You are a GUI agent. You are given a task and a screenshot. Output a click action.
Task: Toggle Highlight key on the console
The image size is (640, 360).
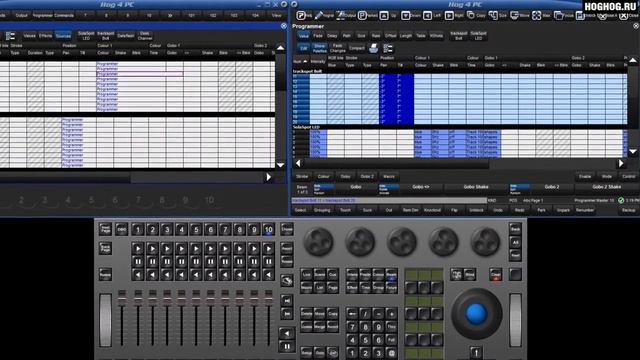pos(456,275)
